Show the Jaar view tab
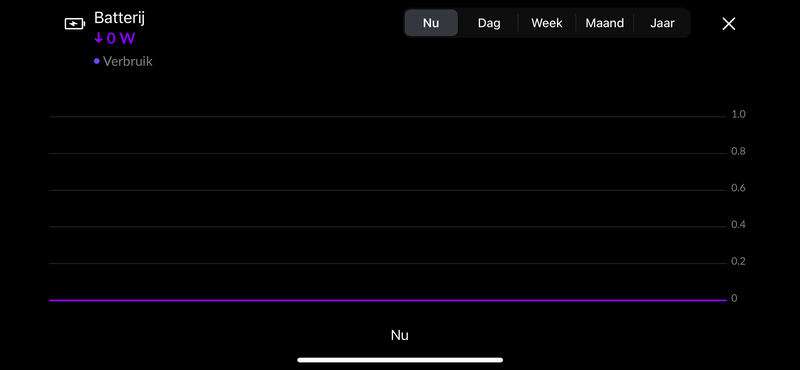800x370 pixels. click(x=662, y=23)
